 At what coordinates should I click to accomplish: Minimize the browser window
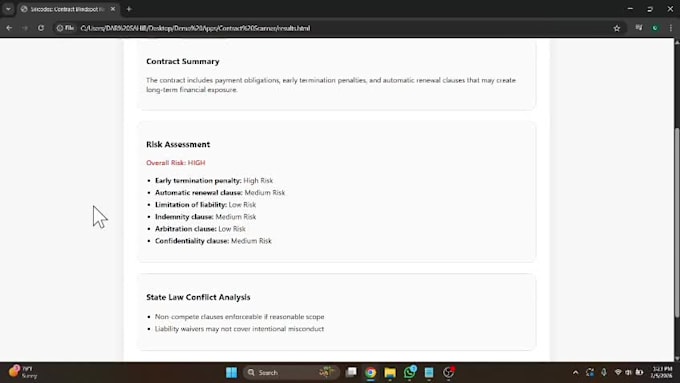[x=630, y=9]
